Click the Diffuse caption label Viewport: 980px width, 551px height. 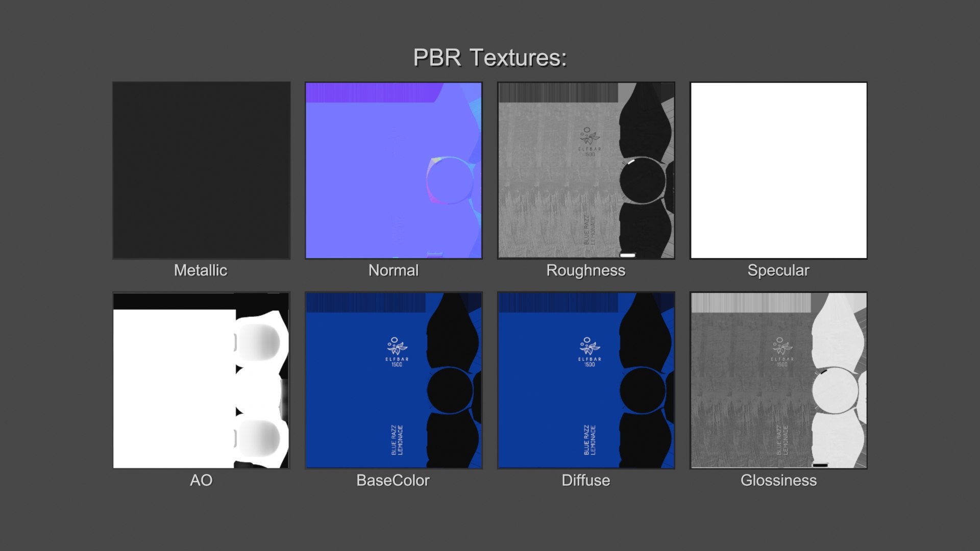coord(586,481)
